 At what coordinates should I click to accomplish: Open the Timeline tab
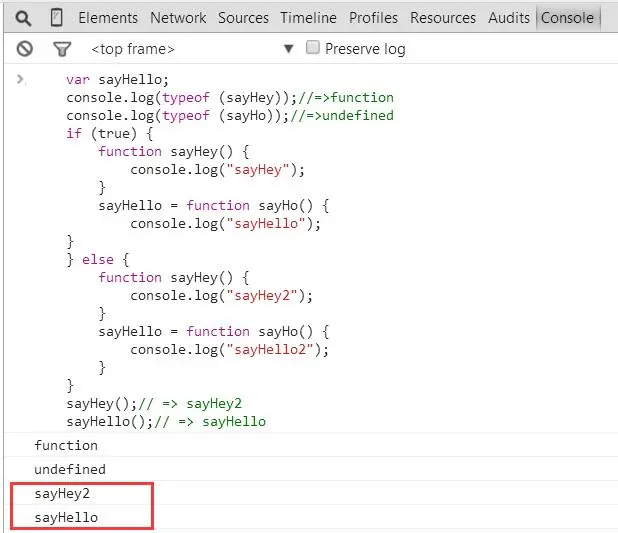tap(308, 18)
